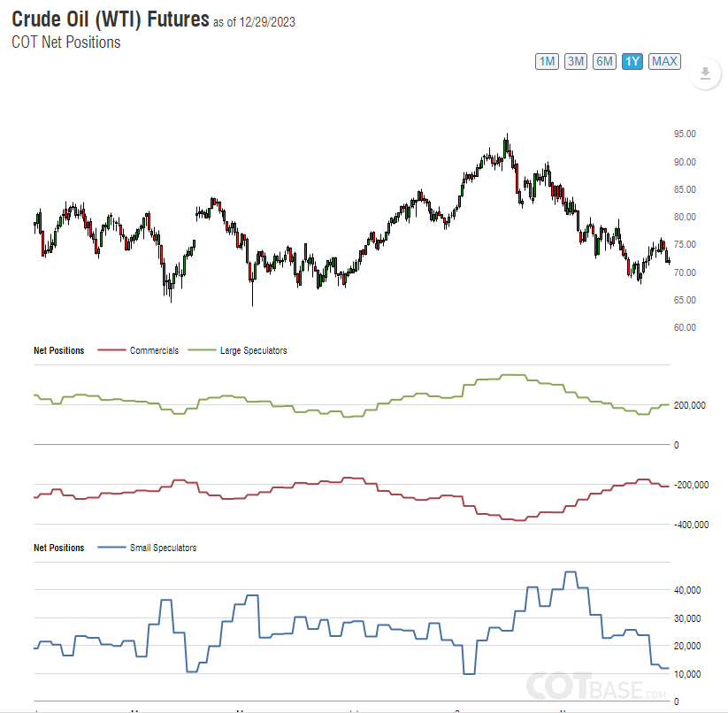Download the chart using the arrow icon
This screenshot has height=713, width=728.
(705, 73)
